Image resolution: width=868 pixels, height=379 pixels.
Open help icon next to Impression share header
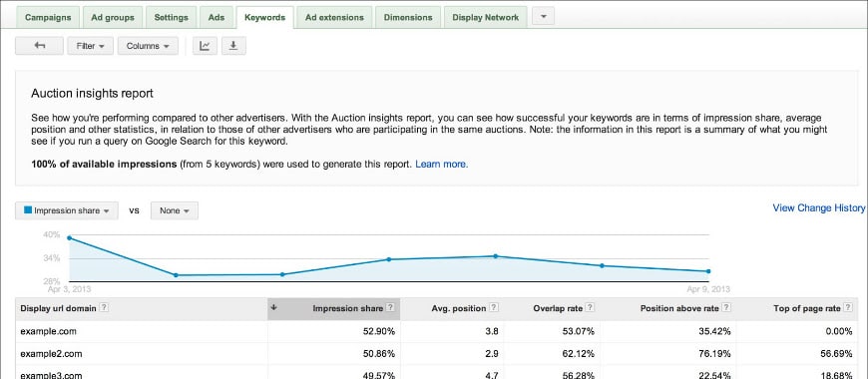391,308
